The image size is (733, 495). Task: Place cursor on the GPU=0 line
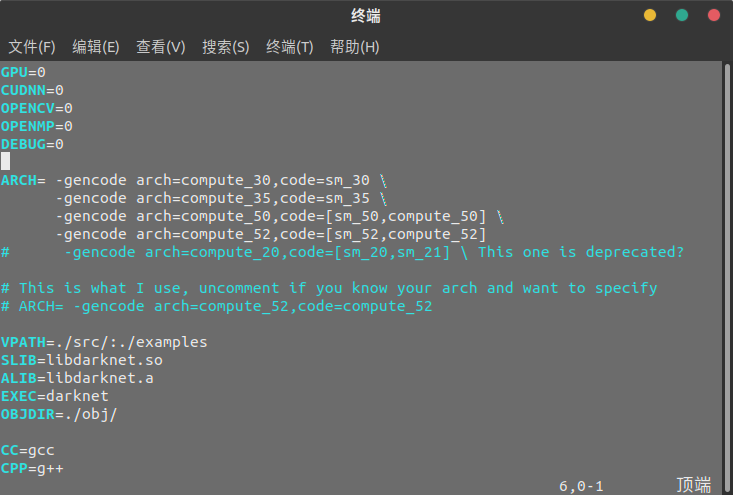tap(23, 72)
